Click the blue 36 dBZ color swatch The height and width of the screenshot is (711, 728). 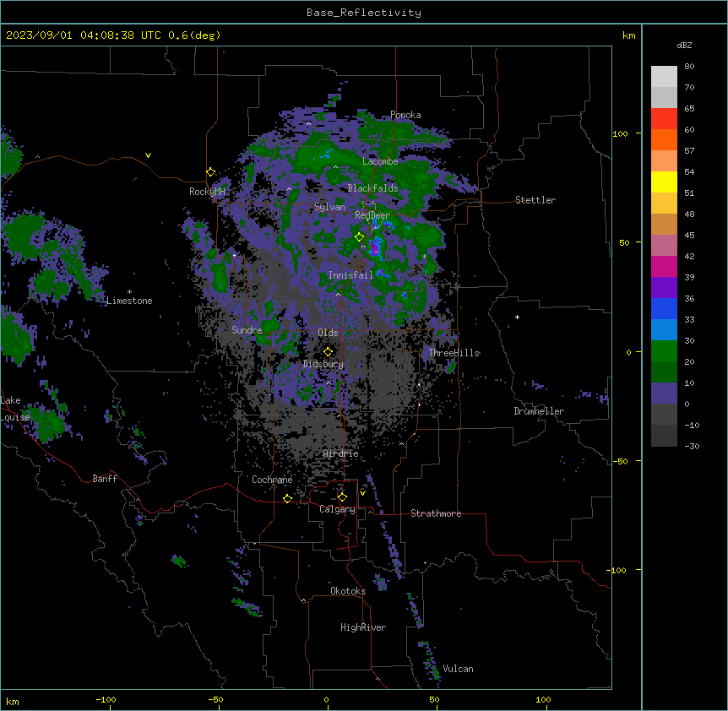[x=664, y=308]
